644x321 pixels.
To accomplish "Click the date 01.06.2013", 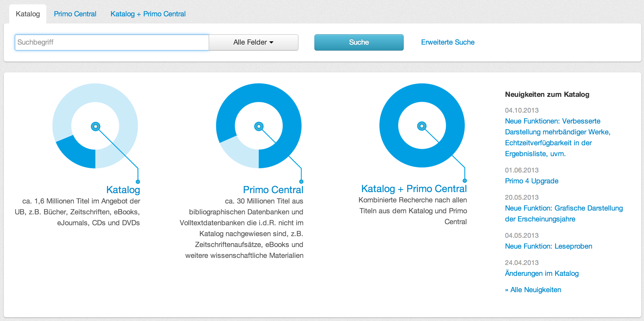I will tap(522, 170).
